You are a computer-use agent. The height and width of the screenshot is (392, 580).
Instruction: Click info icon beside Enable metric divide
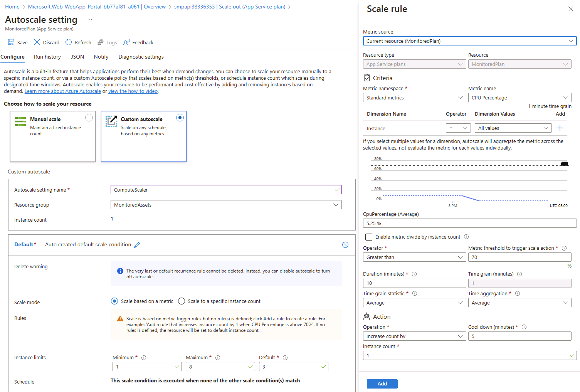(466, 237)
